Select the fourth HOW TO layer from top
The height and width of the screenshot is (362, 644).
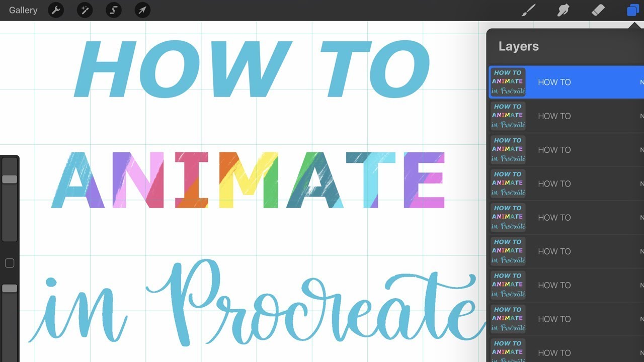point(567,184)
